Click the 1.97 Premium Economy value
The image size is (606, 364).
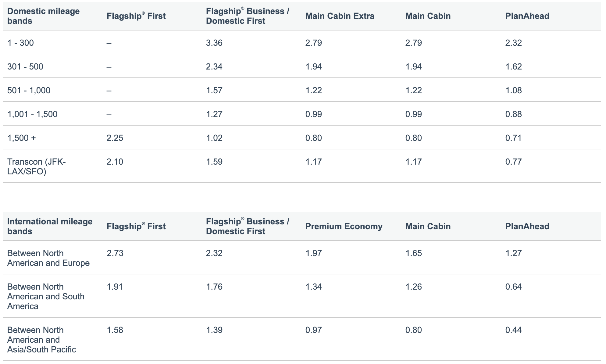[314, 253]
